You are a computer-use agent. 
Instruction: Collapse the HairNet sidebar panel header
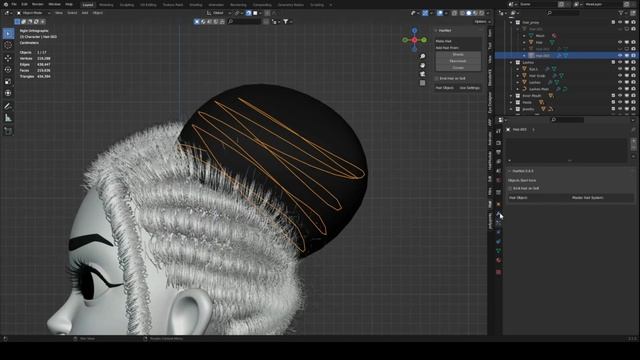458,31
